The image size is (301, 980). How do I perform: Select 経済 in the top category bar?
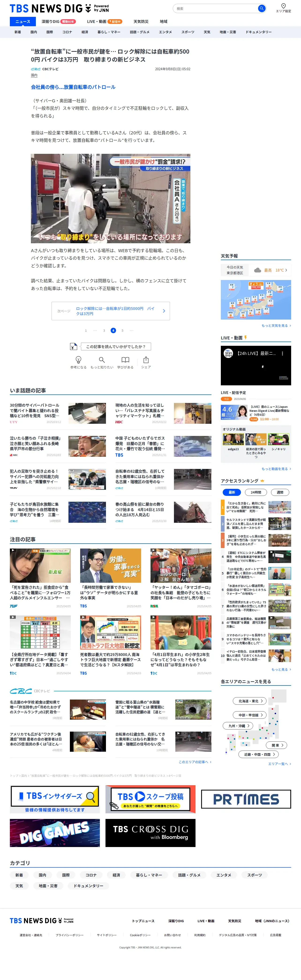coord(85,32)
